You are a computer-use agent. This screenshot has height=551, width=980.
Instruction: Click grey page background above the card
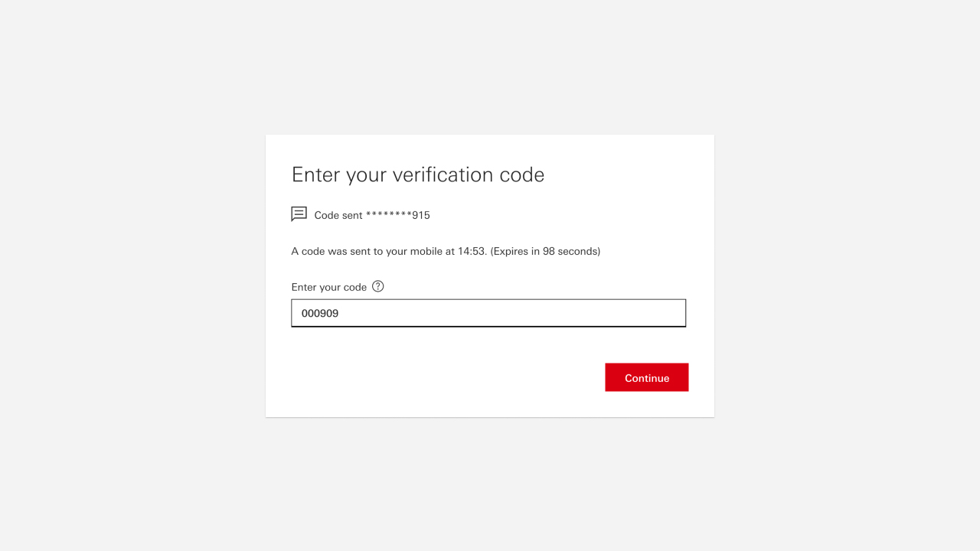tap(490, 67)
